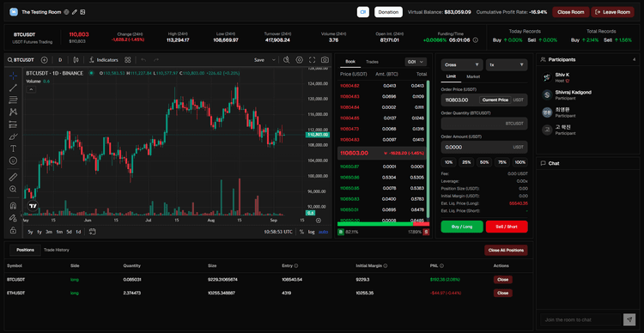Image resolution: width=644 pixels, height=333 pixels.
Task: Open the Indicators dialog
Action: 104,60
